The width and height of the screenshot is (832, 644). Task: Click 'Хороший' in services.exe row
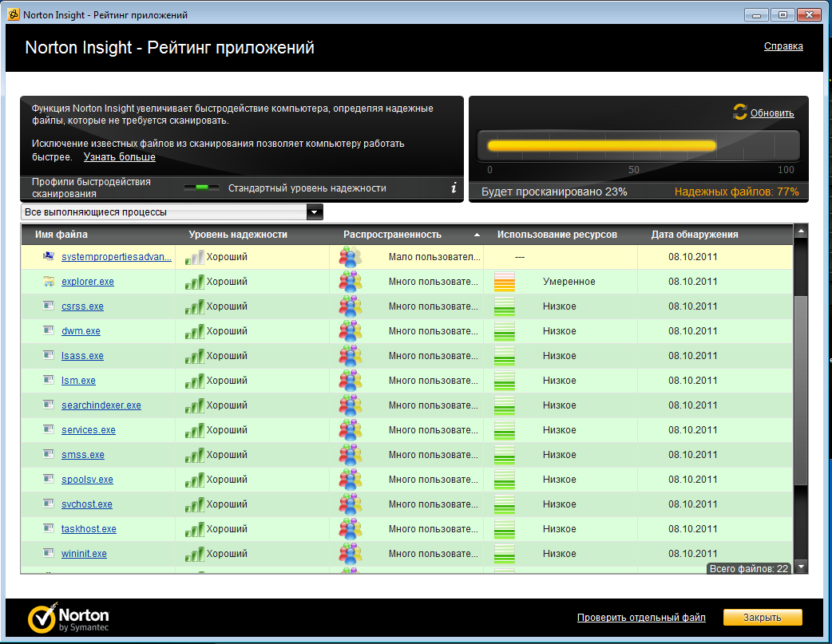click(227, 430)
